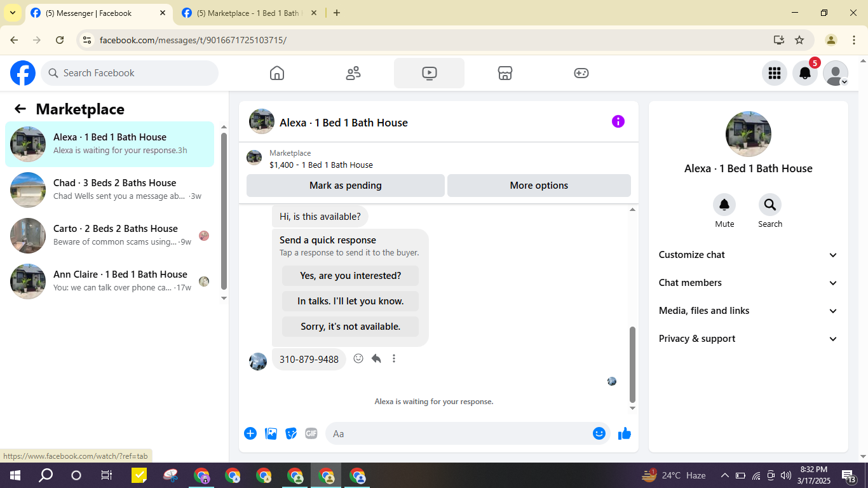Open more actions blue plus icon
Image resolution: width=868 pixels, height=488 pixels.
click(x=250, y=433)
